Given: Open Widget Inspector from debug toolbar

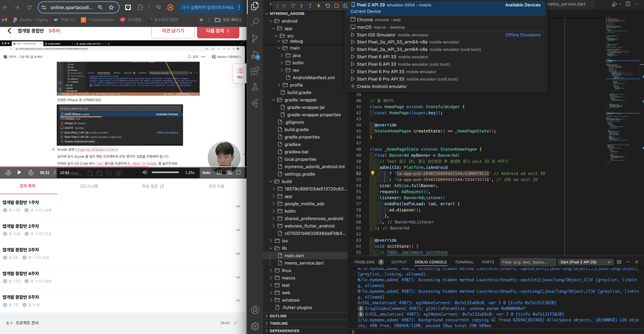Looking at the screenshot, I should tap(345, 6).
